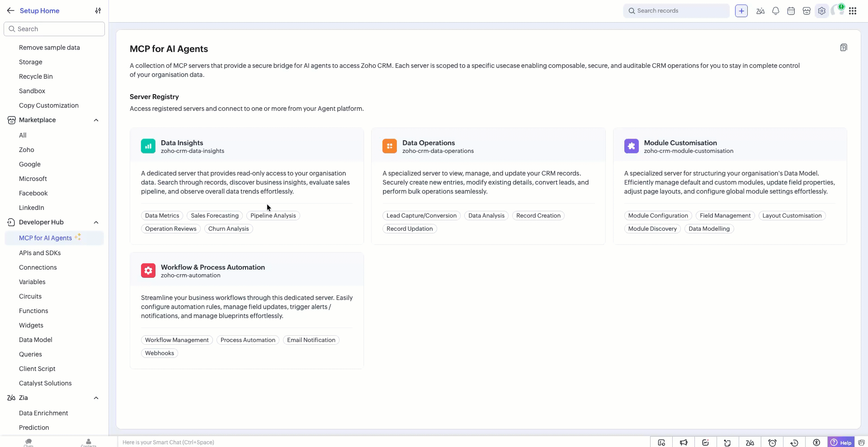
Task: Open the Data Operations server title
Action: (x=429, y=143)
